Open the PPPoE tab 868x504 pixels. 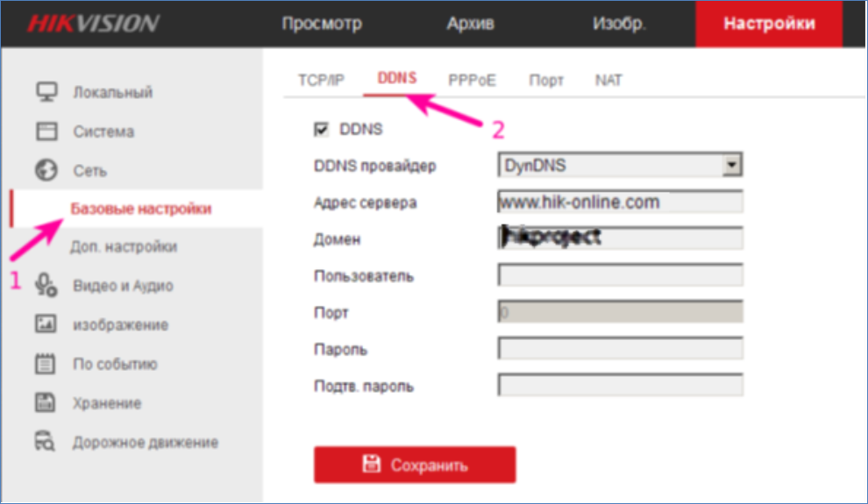pos(472,80)
